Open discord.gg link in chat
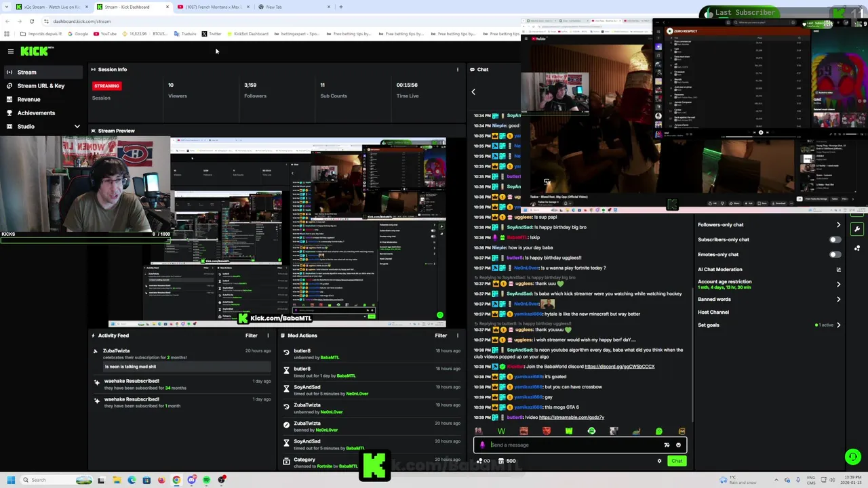 tap(619, 367)
